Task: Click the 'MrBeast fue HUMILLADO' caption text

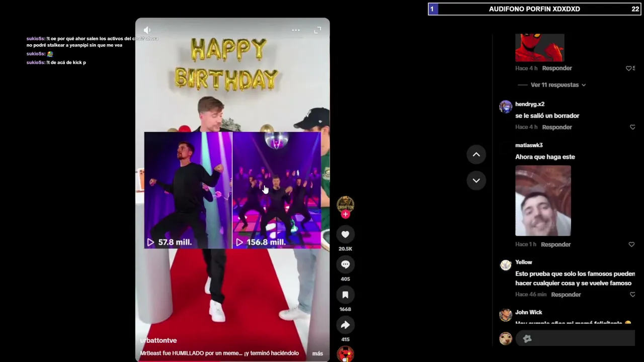Action: 219,353
